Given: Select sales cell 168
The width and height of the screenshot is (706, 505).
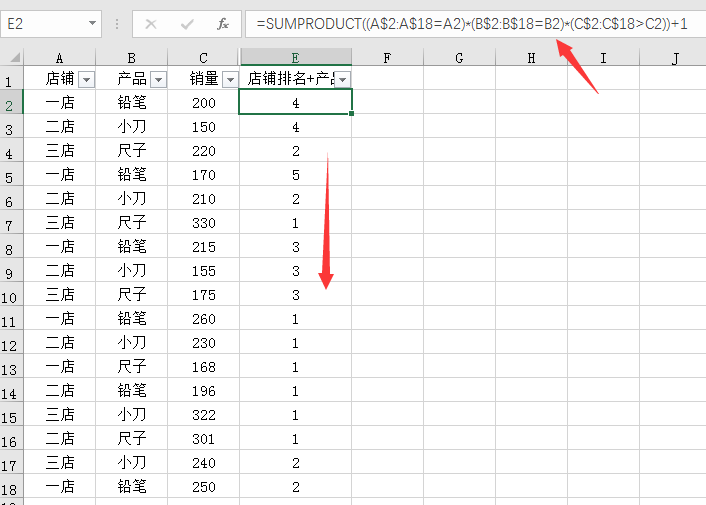Looking at the screenshot, I should [x=204, y=367].
